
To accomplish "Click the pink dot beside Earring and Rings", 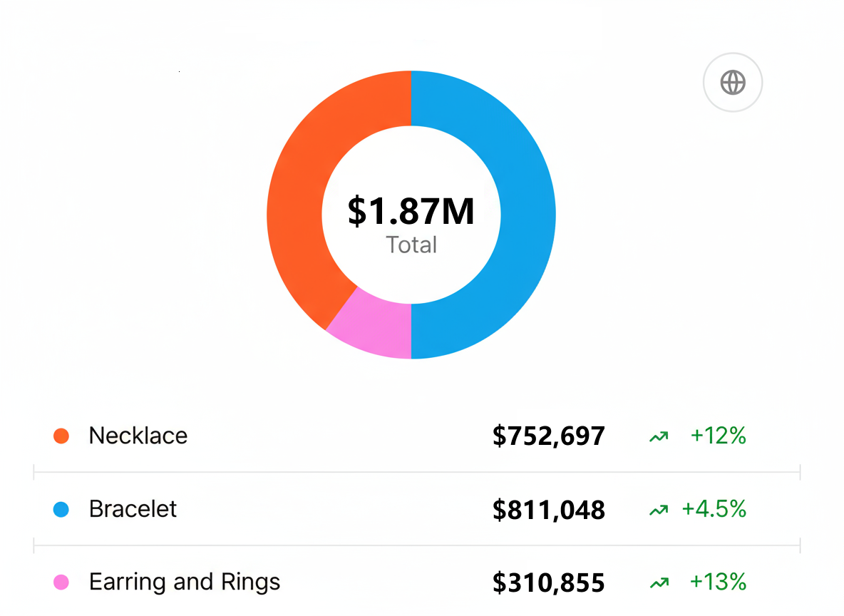I will (x=61, y=582).
